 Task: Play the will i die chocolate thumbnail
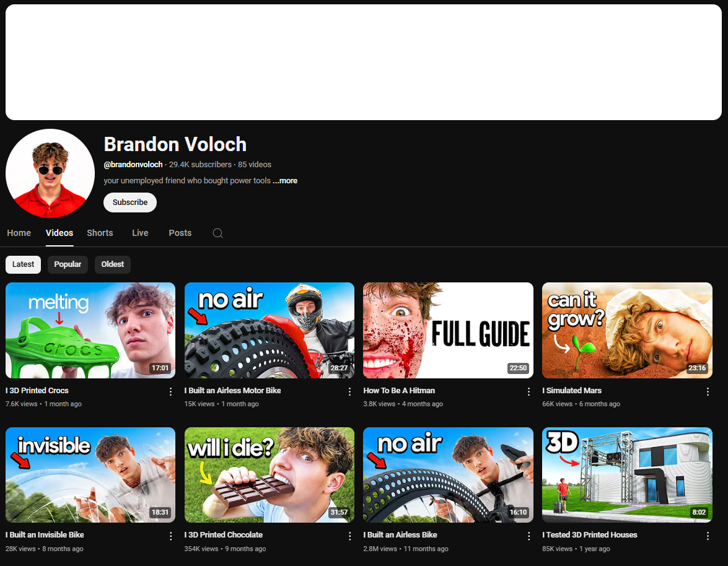pos(270,474)
